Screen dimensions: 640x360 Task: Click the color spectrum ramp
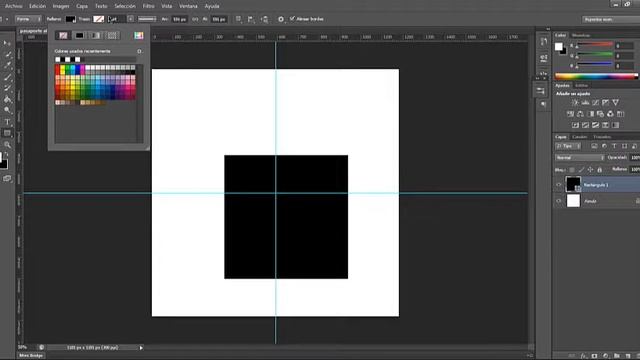(x=596, y=76)
